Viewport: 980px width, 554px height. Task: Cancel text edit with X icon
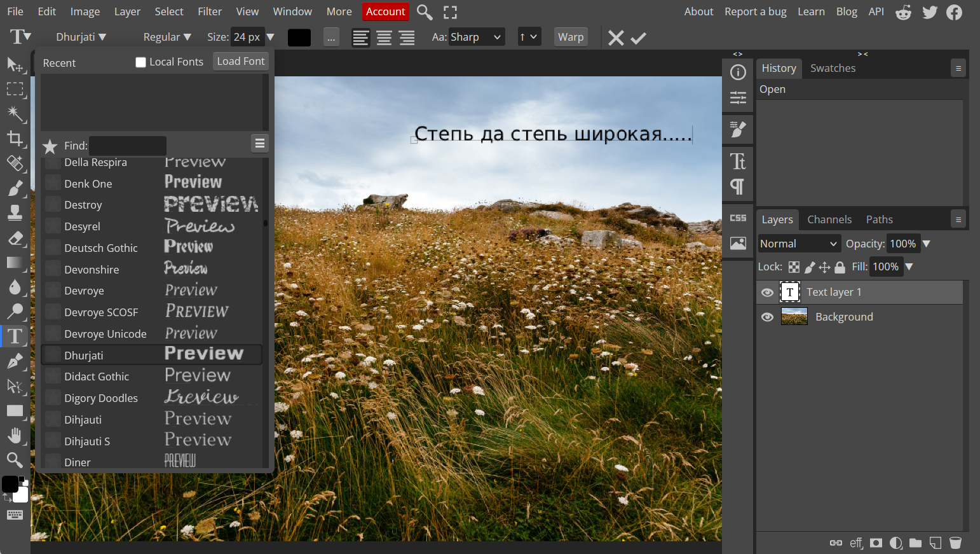pyautogui.click(x=615, y=38)
